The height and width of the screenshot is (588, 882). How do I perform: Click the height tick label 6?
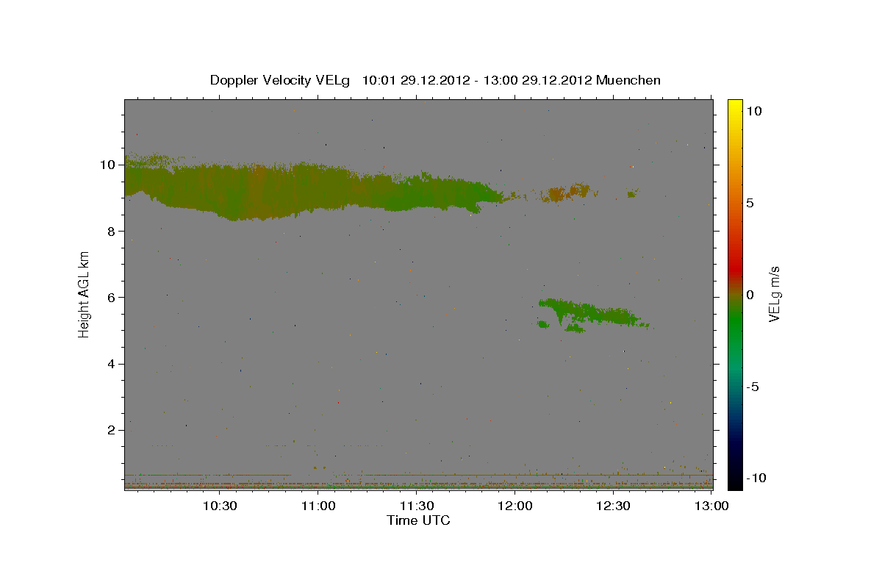(x=111, y=297)
